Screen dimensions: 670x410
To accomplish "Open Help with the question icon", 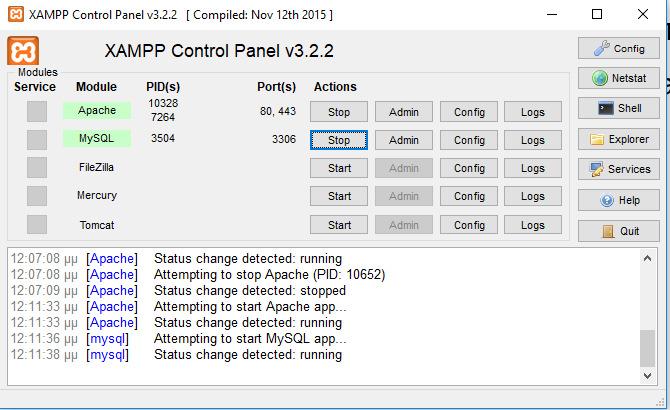I will pos(619,200).
